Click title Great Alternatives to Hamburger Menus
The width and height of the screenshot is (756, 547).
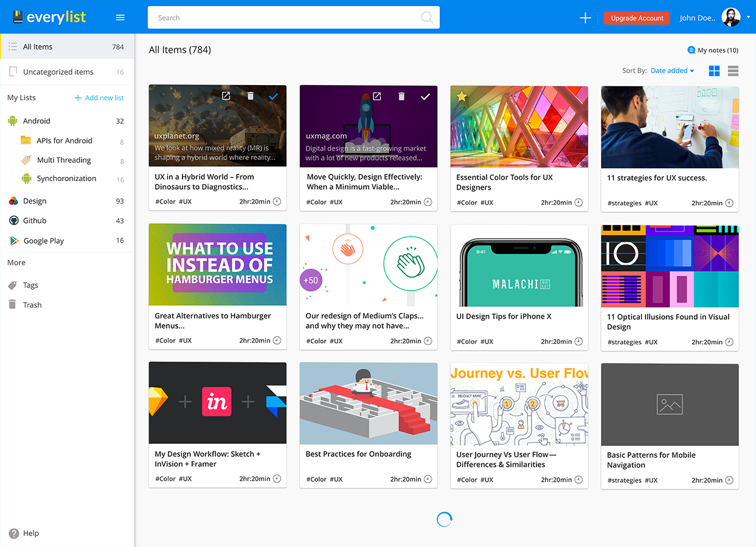pyautogui.click(x=213, y=321)
